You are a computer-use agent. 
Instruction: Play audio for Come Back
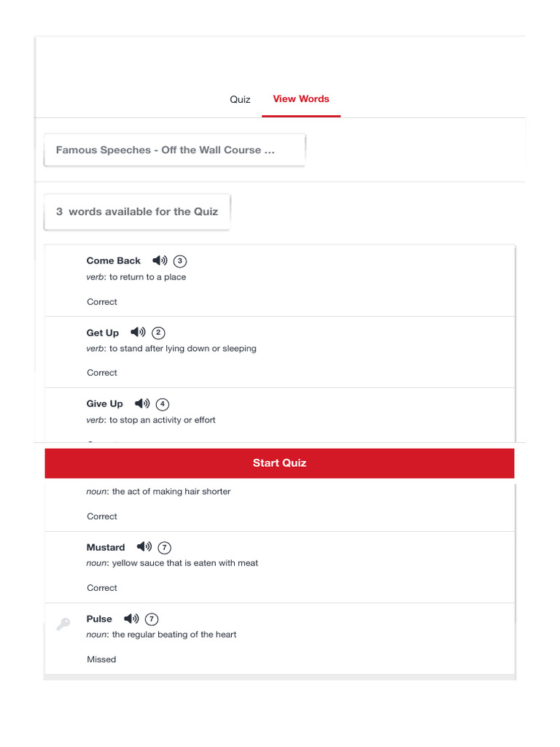(160, 260)
